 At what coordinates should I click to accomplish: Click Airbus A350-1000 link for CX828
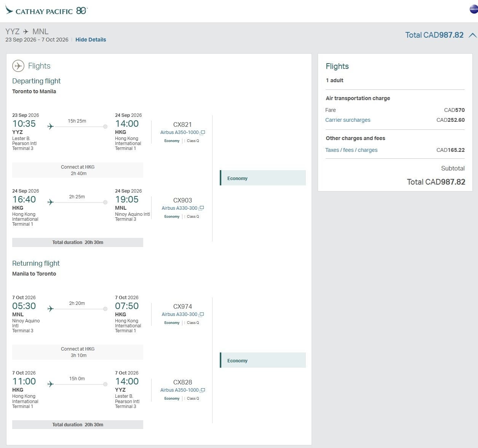click(x=179, y=390)
